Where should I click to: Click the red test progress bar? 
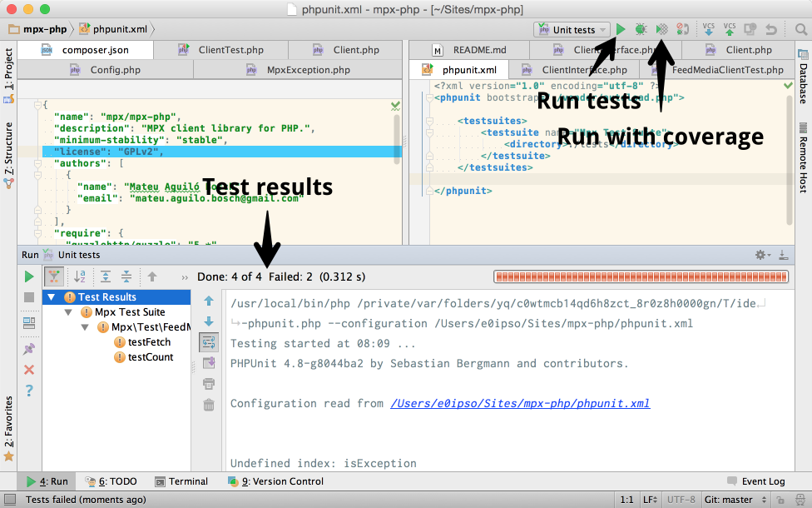pyautogui.click(x=641, y=276)
